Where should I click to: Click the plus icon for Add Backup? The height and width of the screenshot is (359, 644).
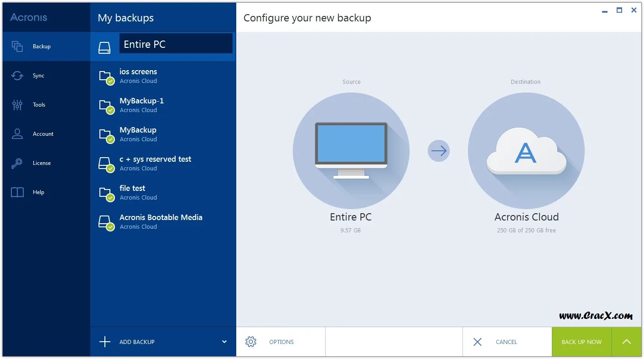(105, 342)
